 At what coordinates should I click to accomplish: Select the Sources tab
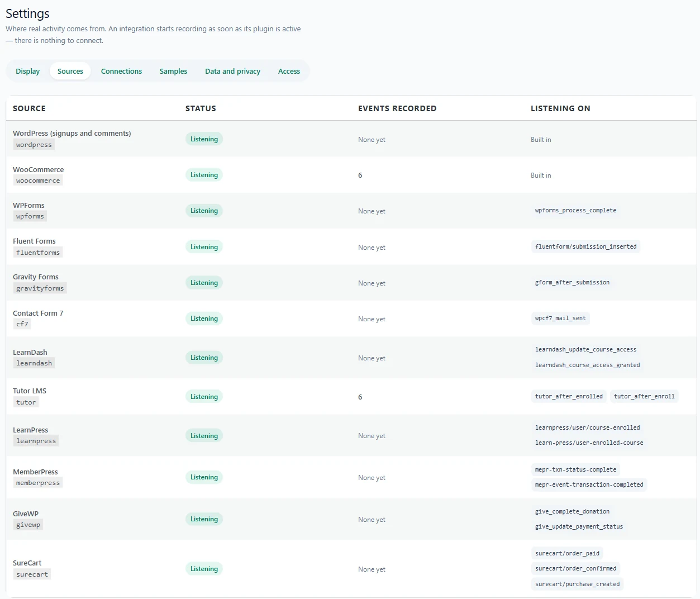pos(70,71)
